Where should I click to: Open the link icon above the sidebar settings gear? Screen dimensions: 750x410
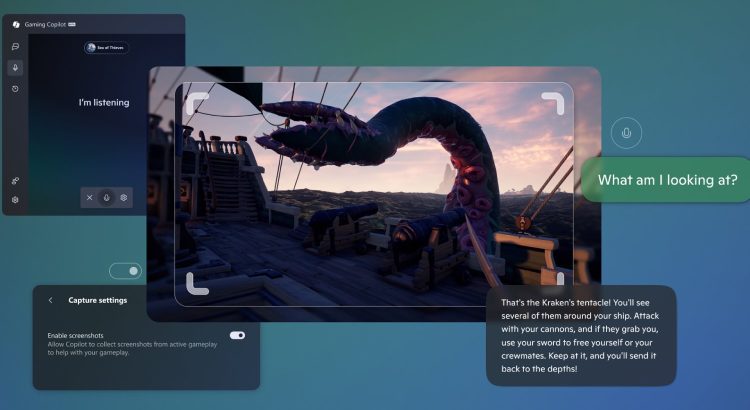pyautogui.click(x=15, y=180)
